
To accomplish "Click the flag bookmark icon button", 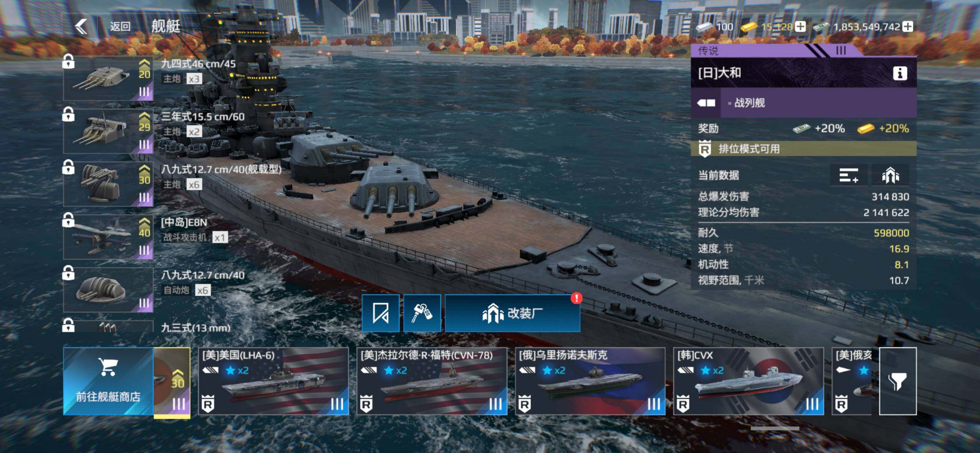I will [x=380, y=313].
